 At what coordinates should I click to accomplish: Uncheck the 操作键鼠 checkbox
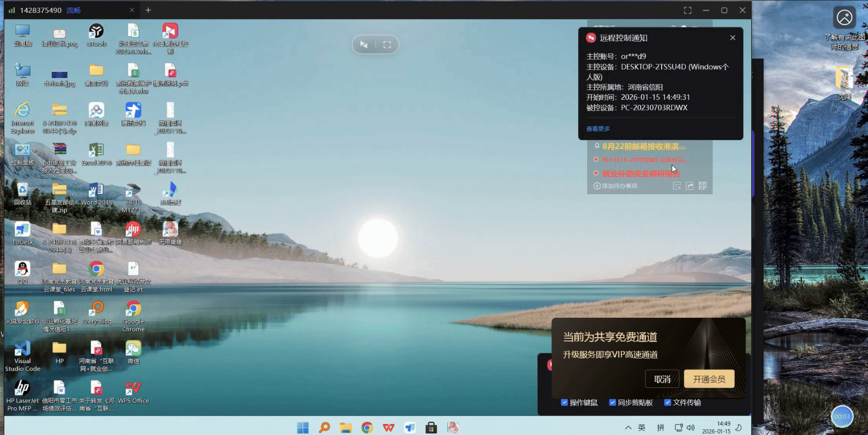(x=564, y=403)
